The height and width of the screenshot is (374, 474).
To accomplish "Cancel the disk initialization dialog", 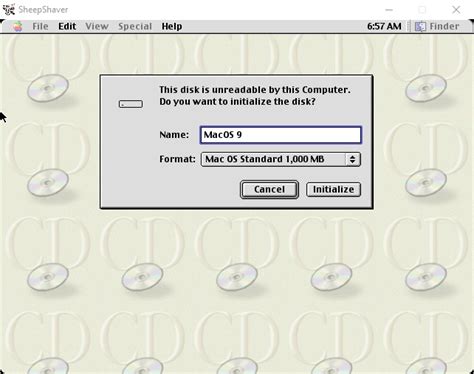I will tap(269, 189).
